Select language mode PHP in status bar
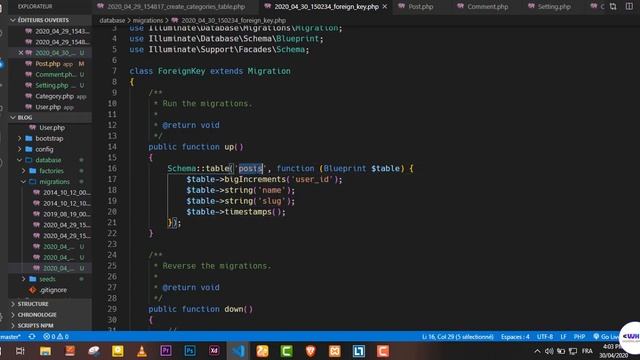Viewport: 640px width, 360px height. click(579, 337)
